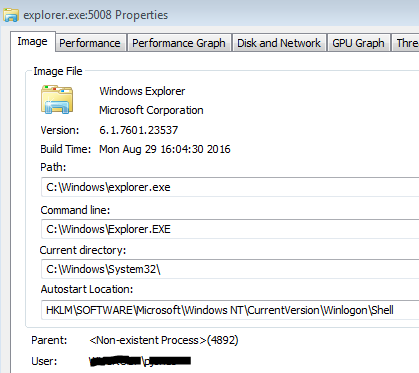Click the Image File group label
The image size is (419, 373).
[x=58, y=71]
